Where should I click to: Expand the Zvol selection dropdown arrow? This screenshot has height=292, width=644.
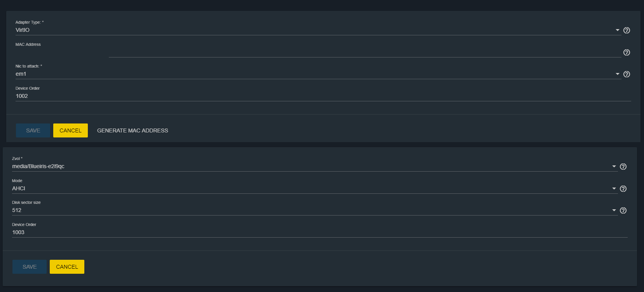(614, 167)
